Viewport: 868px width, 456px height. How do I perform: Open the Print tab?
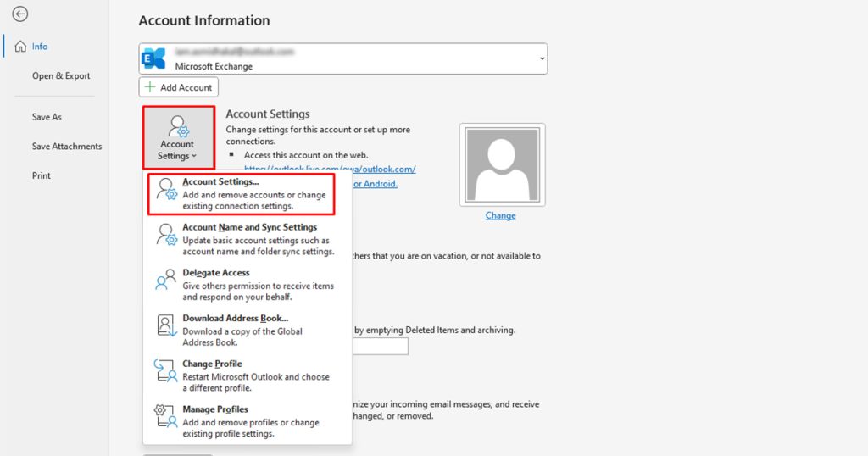click(x=41, y=175)
